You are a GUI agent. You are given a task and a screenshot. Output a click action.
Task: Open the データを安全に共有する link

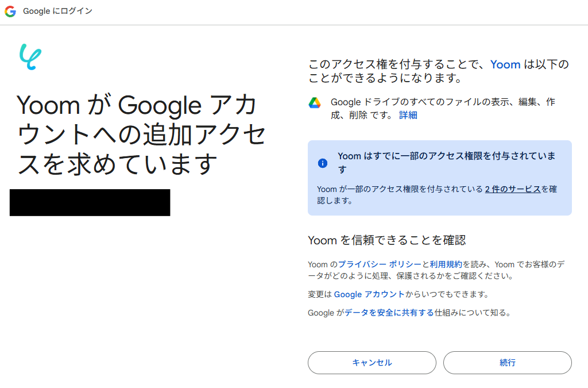389,313
